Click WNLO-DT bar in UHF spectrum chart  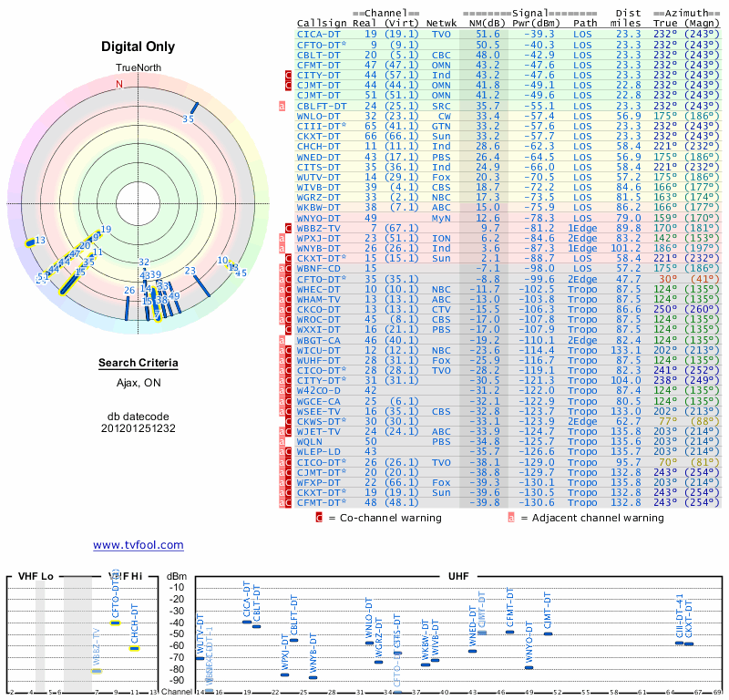[x=369, y=643]
